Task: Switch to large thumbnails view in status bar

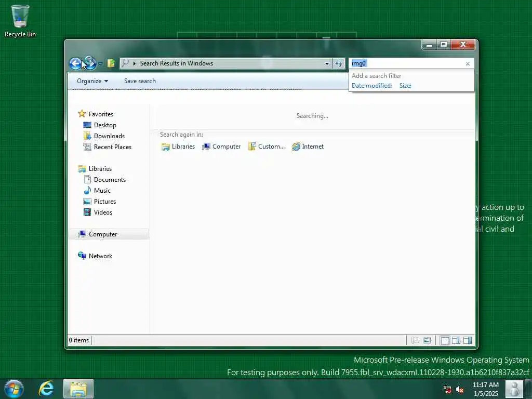Action: [x=427, y=340]
